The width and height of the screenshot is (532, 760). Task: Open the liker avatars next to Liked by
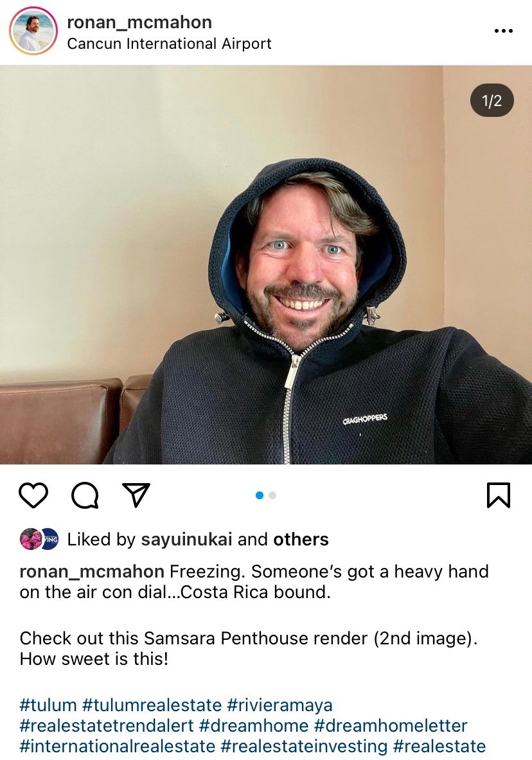pos(39,539)
